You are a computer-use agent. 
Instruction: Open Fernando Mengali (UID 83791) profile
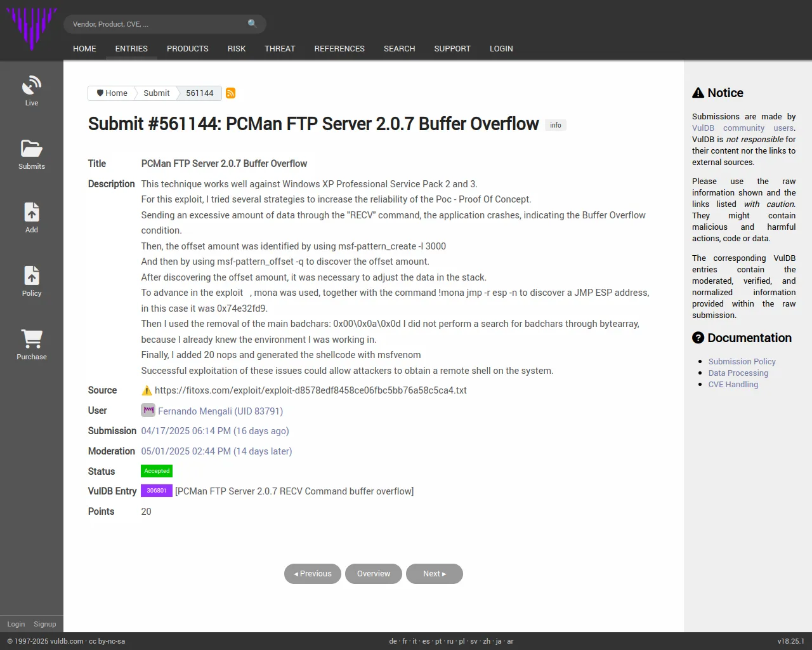click(x=221, y=411)
